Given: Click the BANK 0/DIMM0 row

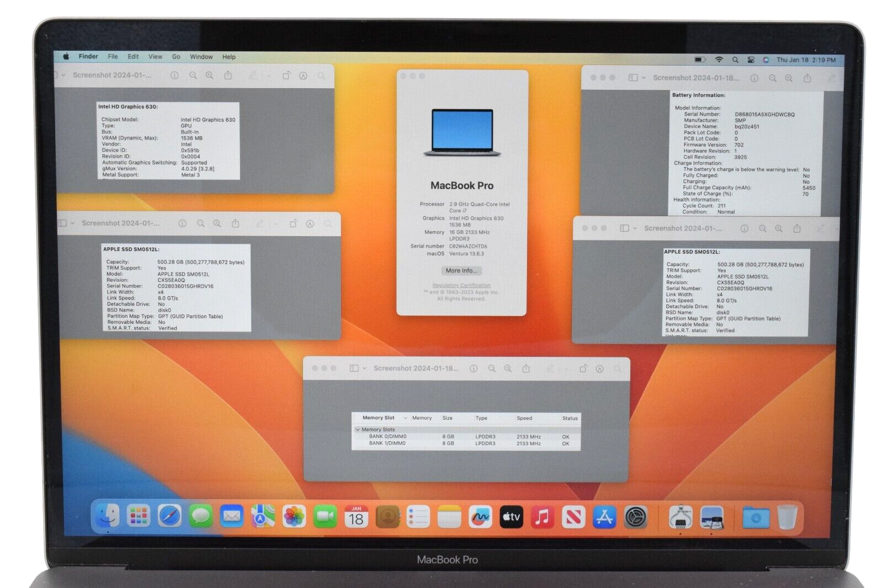Looking at the screenshot, I should [466, 436].
